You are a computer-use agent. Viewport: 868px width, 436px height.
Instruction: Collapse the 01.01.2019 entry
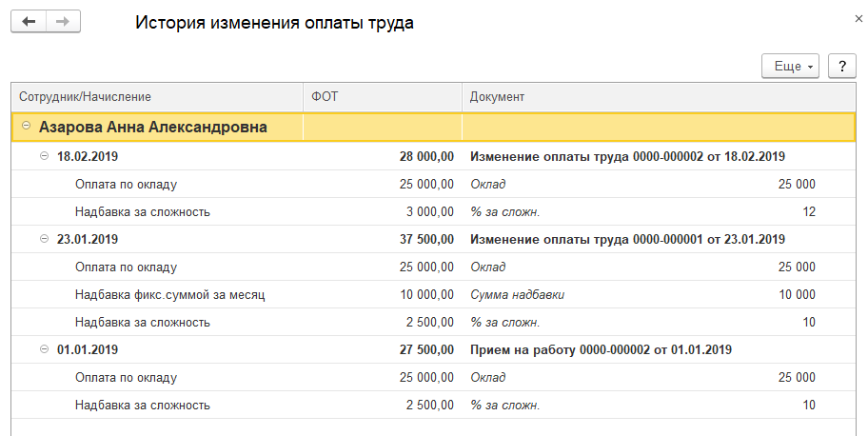pyautogui.click(x=44, y=349)
